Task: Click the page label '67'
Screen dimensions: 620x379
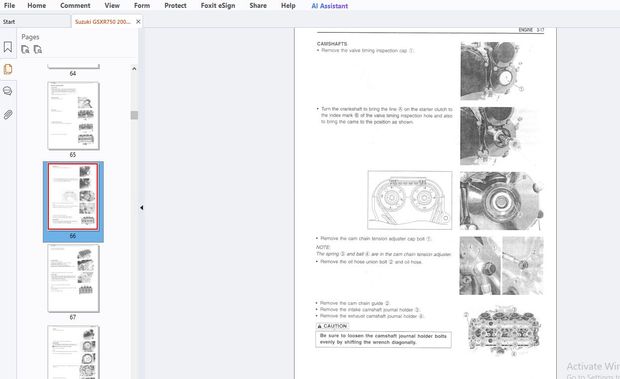Action: coord(73,317)
